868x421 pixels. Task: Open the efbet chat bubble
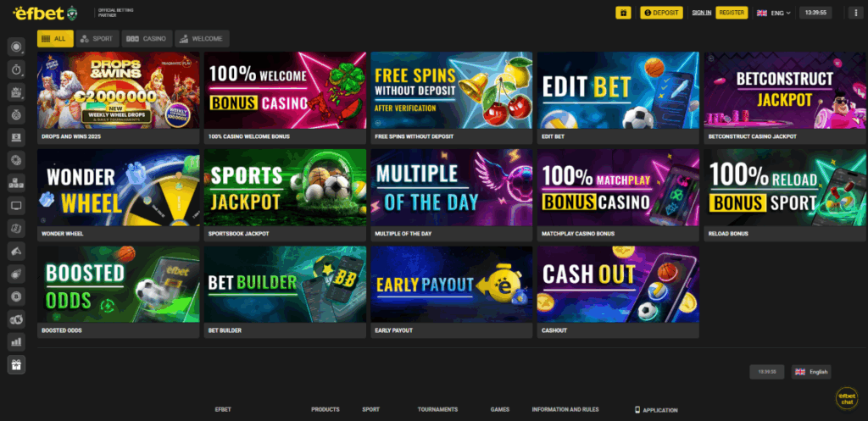847,399
